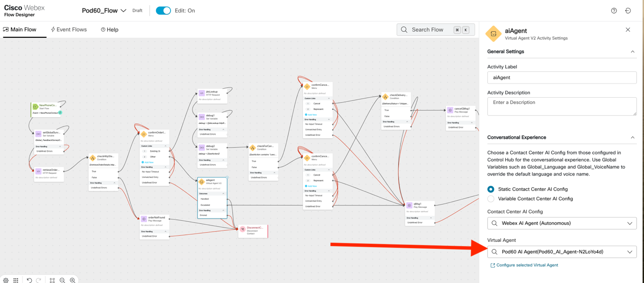Open version history clock icon

coord(628,11)
